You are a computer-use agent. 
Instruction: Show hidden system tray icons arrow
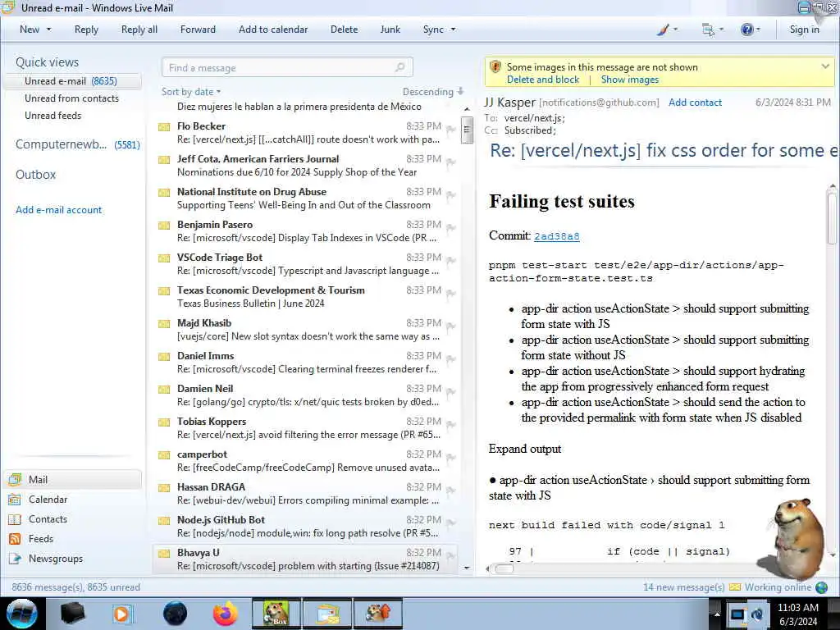click(x=717, y=614)
